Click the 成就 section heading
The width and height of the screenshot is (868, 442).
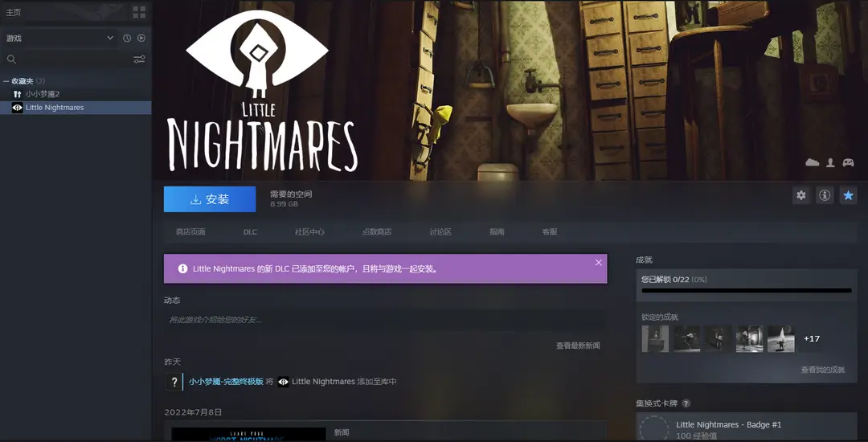[x=644, y=260]
